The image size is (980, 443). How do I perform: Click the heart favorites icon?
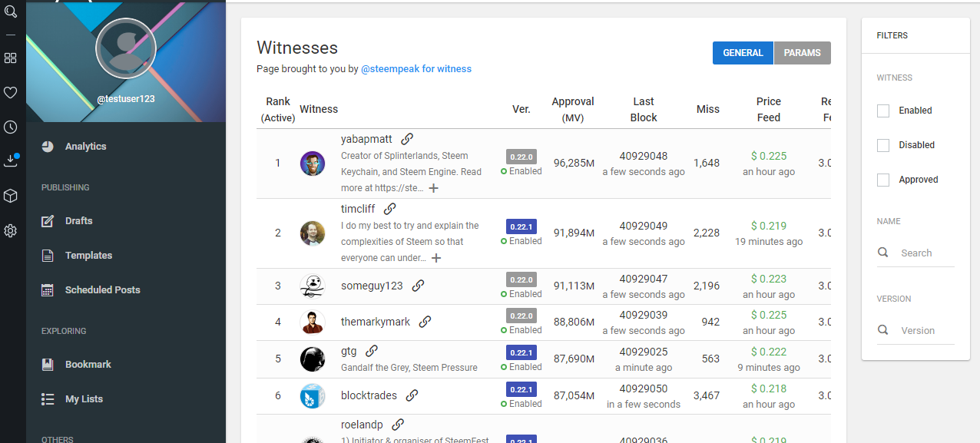11,93
